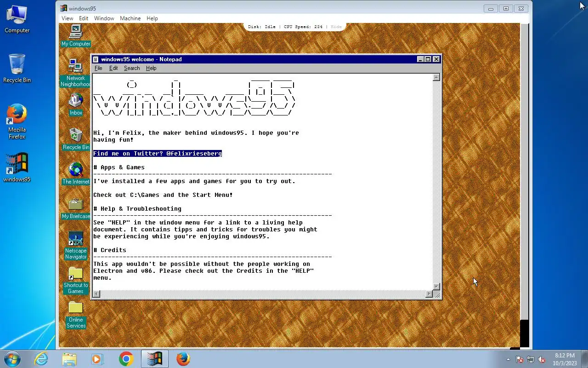Open the Inbox desktop icon
Image resolution: width=588 pixels, height=368 pixels.
pyautogui.click(x=76, y=104)
